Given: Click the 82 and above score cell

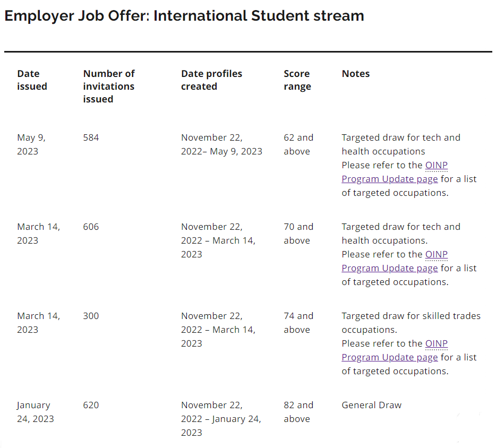Looking at the screenshot, I should coord(298,412).
